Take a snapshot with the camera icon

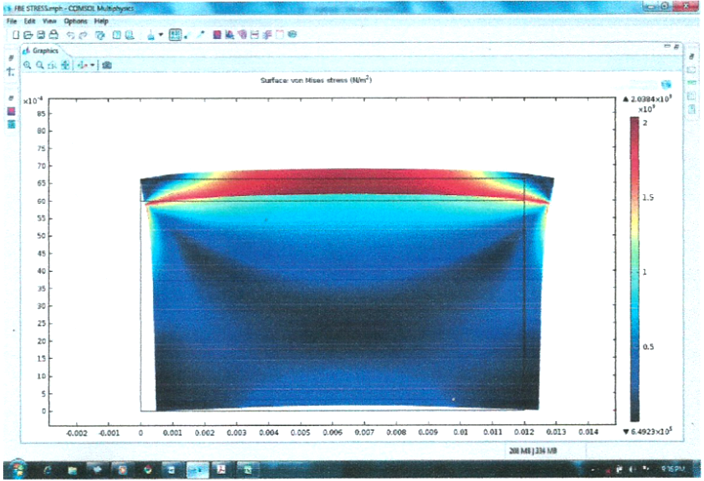coord(107,65)
